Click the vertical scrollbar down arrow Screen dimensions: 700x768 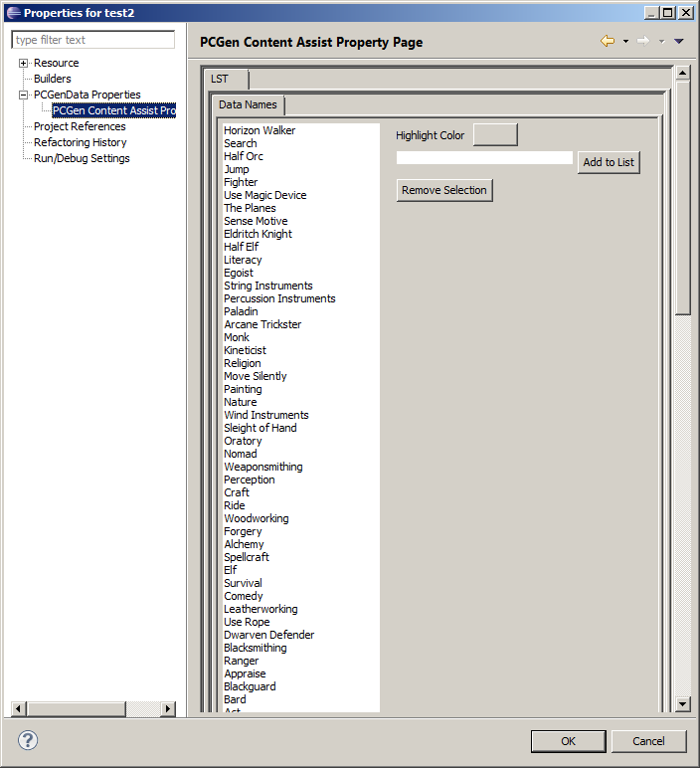pos(682,704)
